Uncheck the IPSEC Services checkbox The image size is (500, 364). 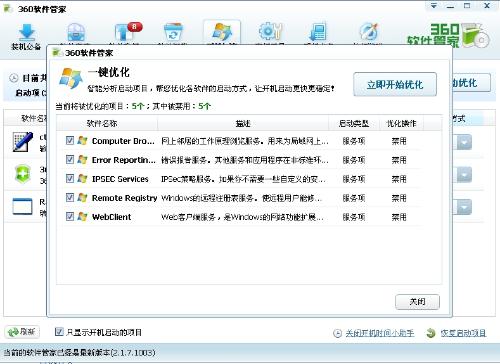[70, 178]
